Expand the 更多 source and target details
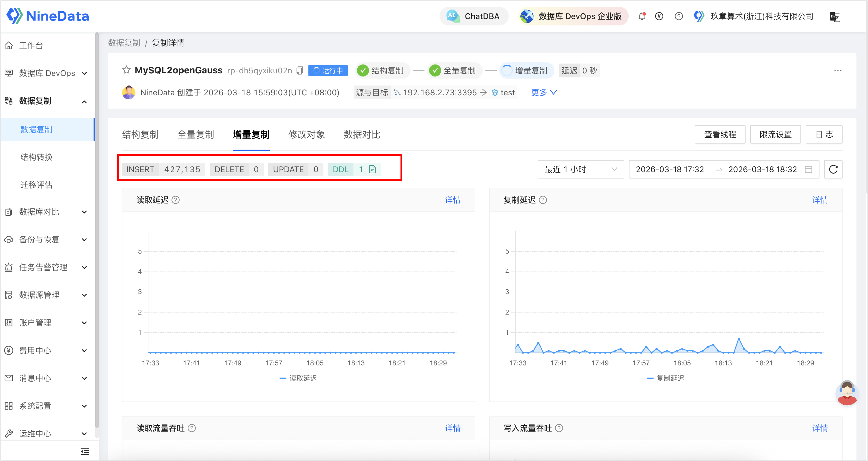Image resolution: width=868 pixels, height=461 pixels. (544, 92)
